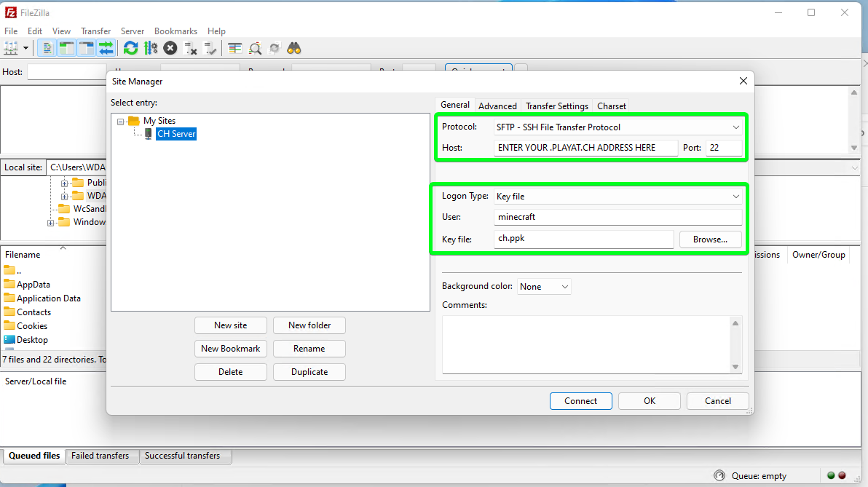
Task: Switch to the Transfer Settings tab
Action: point(557,106)
